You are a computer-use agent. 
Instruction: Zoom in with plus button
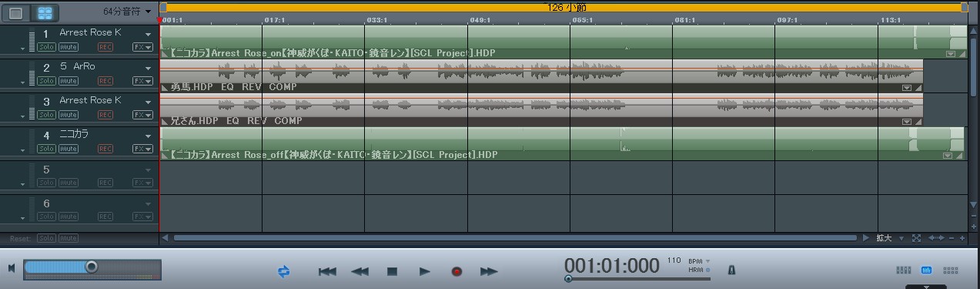[962, 238]
